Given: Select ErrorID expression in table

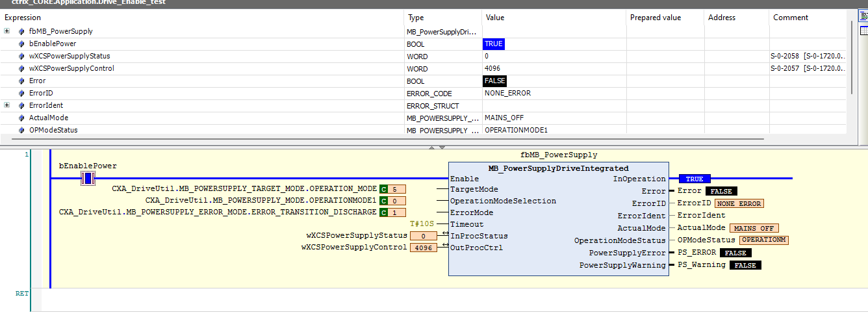Looking at the screenshot, I should coord(41,94).
